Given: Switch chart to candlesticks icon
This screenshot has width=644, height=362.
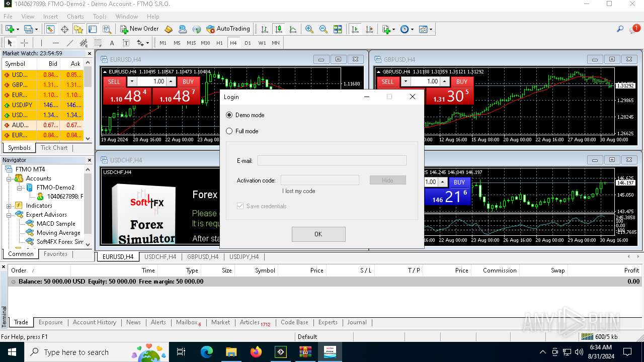Looking at the screenshot, I should click(279, 29).
